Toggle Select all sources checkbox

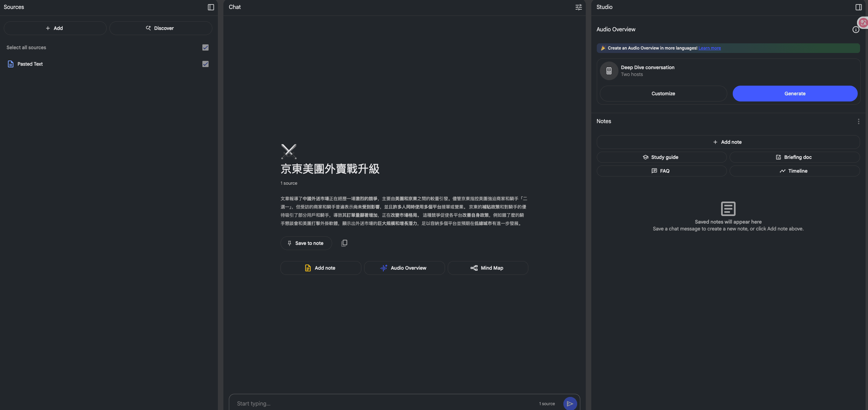[x=205, y=47]
